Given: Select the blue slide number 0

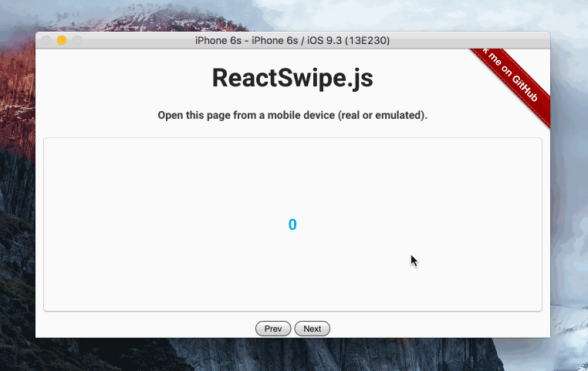Looking at the screenshot, I should tap(292, 224).
